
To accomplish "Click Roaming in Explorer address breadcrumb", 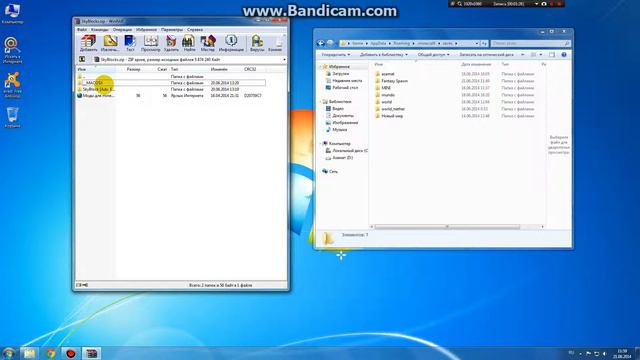I will tap(401, 43).
